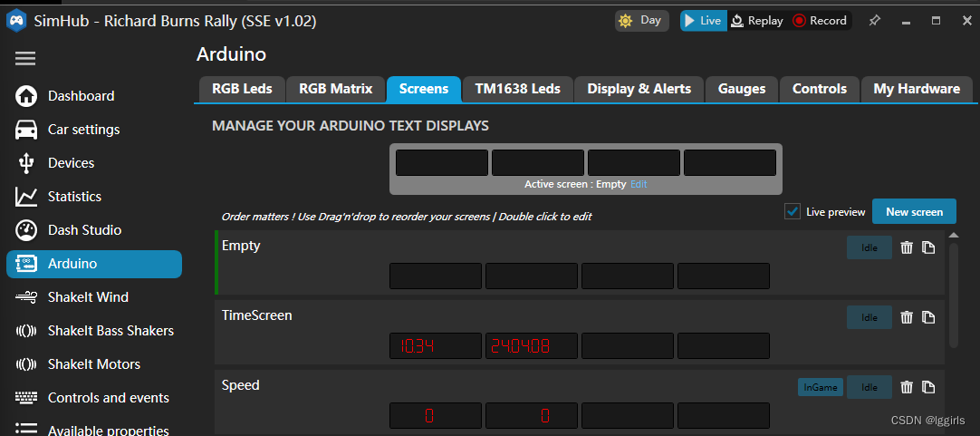Click TimeScreen's 24.04.08 display preview
The height and width of the screenshot is (436, 980).
point(532,346)
